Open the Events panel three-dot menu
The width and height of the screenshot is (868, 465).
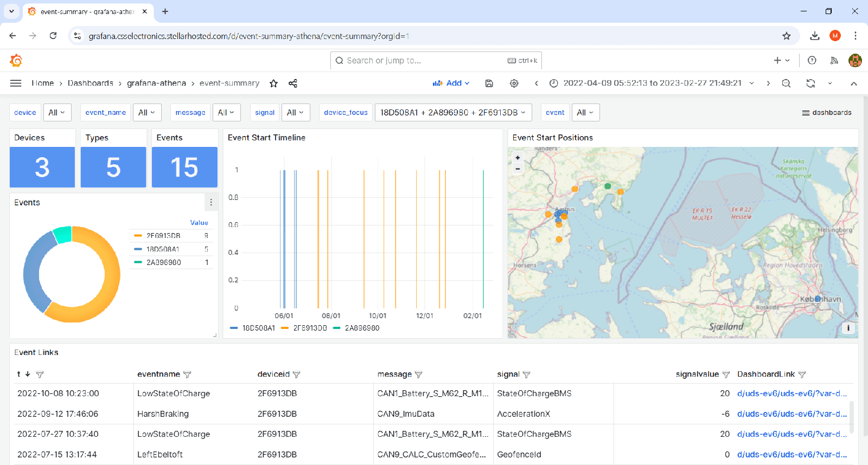tap(211, 202)
